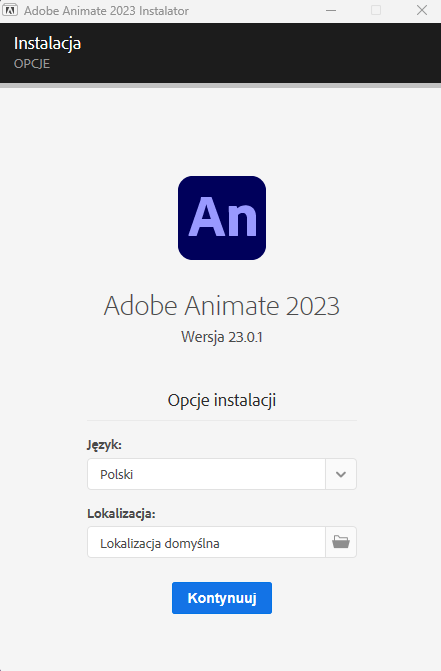The height and width of the screenshot is (671, 441).
Task: Click the Instalacja header title
Action: pyautogui.click(x=47, y=43)
